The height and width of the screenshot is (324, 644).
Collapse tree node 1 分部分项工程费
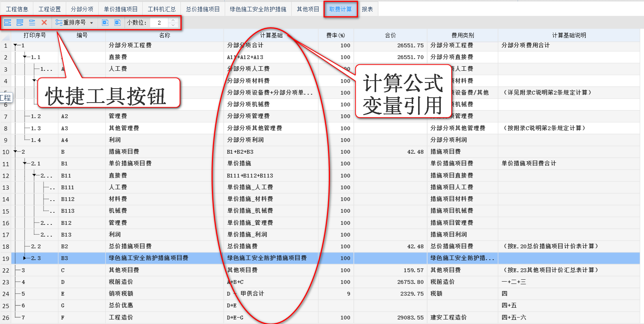(15, 45)
